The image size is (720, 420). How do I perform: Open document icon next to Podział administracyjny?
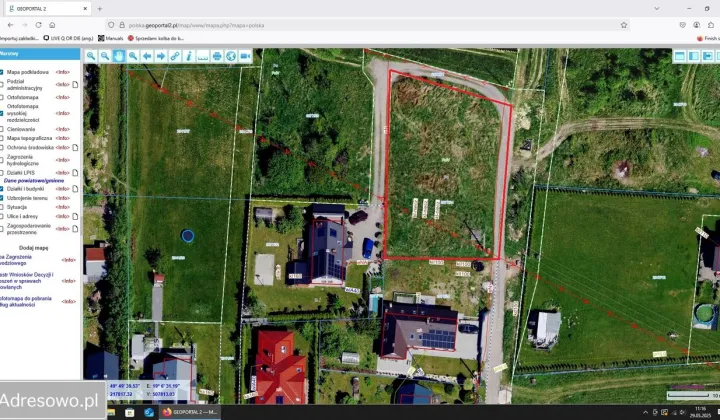coord(75,84)
